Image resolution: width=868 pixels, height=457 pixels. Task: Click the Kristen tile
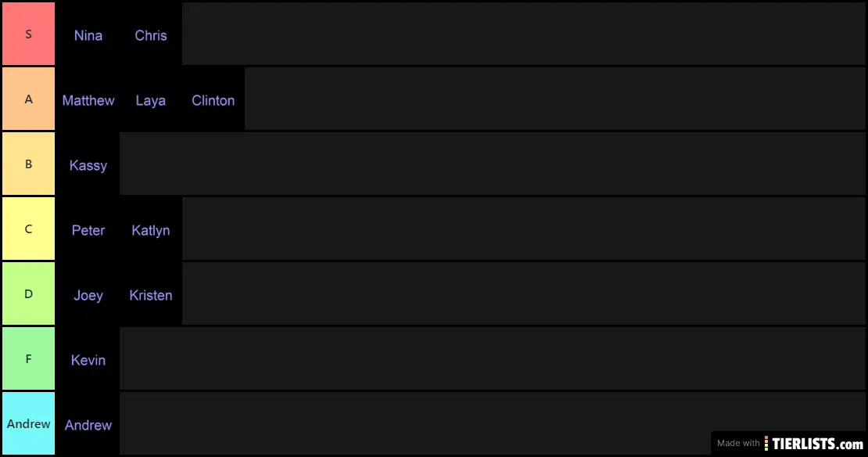coord(151,293)
